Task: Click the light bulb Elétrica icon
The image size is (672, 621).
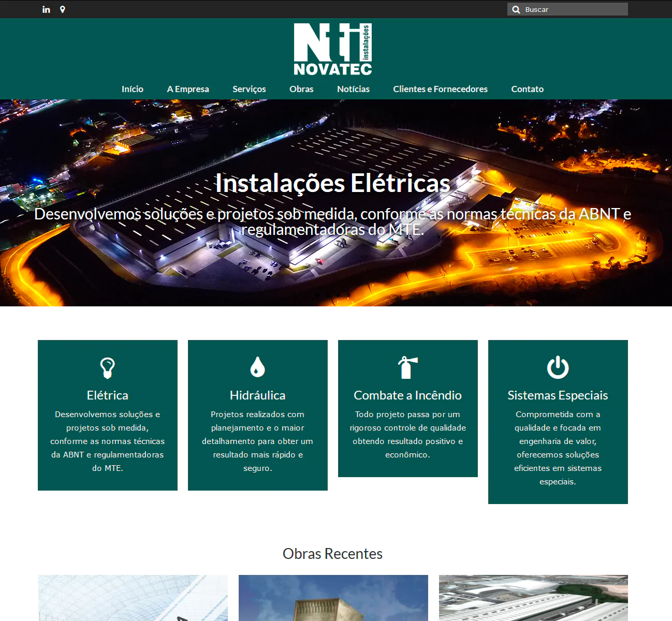Action: [107, 368]
